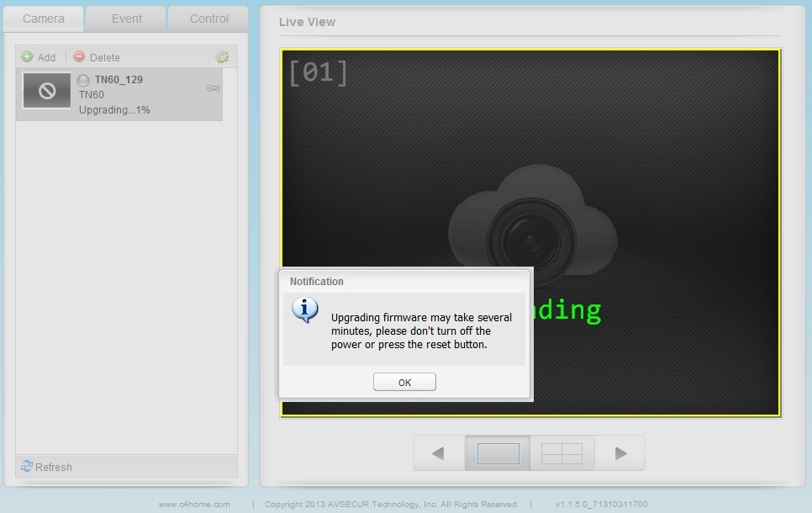Image resolution: width=812 pixels, height=513 pixels.
Task: Click the Upgrading...1% status text
Action: pos(114,110)
